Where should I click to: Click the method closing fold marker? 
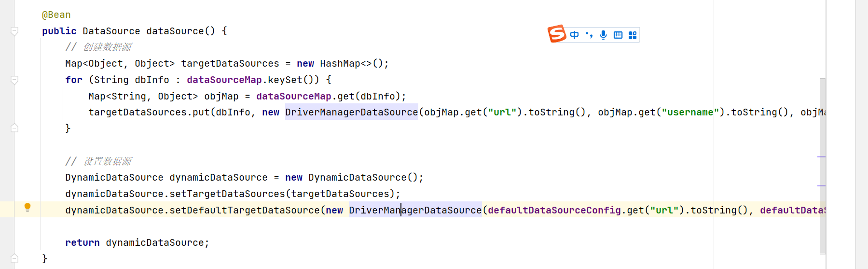14,258
